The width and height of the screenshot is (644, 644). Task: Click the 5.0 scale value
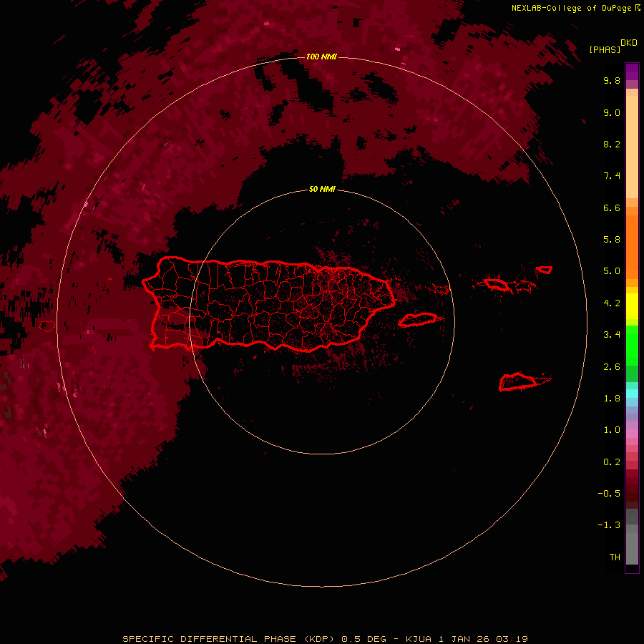(x=612, y=271)
